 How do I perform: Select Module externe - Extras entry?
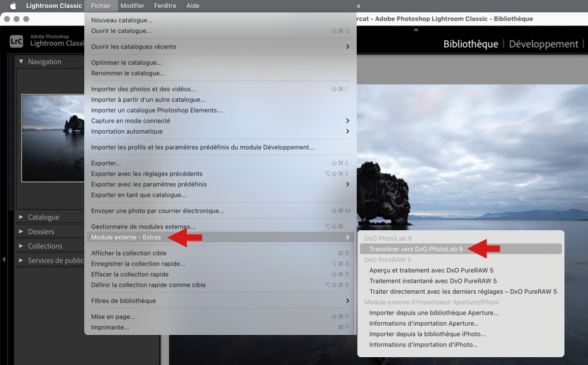(x=220, y=237)
